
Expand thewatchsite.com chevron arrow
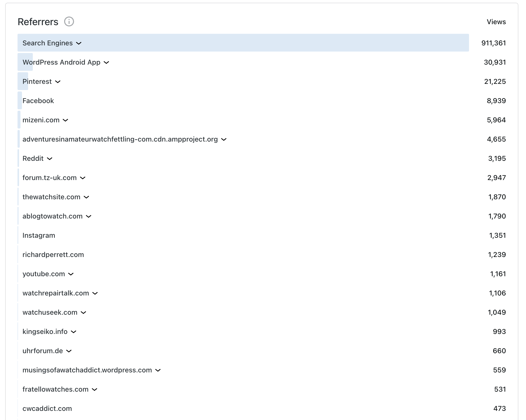(x=86, y=197)
